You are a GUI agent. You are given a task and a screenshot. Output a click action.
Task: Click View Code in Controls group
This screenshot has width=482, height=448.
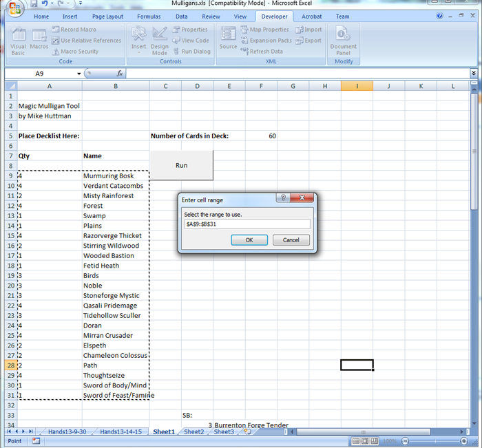191,41
